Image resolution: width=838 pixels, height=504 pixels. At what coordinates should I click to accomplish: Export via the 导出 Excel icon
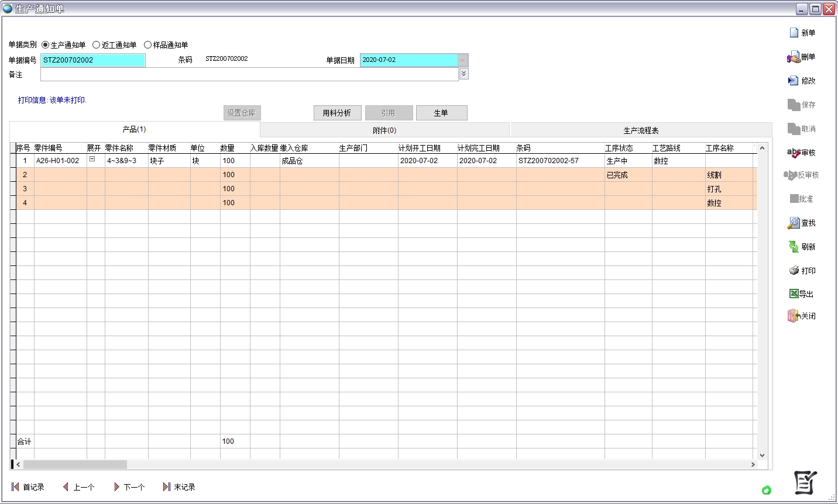click(794, 294)
